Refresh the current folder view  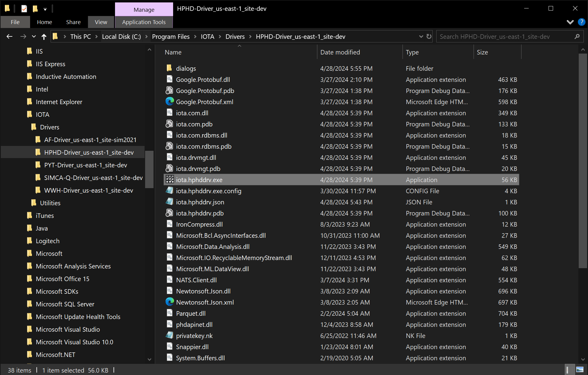pyautogui.click(x=429, y=36)
